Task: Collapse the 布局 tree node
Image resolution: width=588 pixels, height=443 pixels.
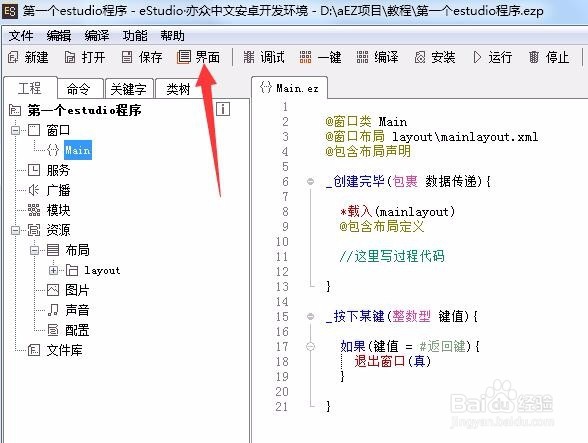Action: pos(34,250)
